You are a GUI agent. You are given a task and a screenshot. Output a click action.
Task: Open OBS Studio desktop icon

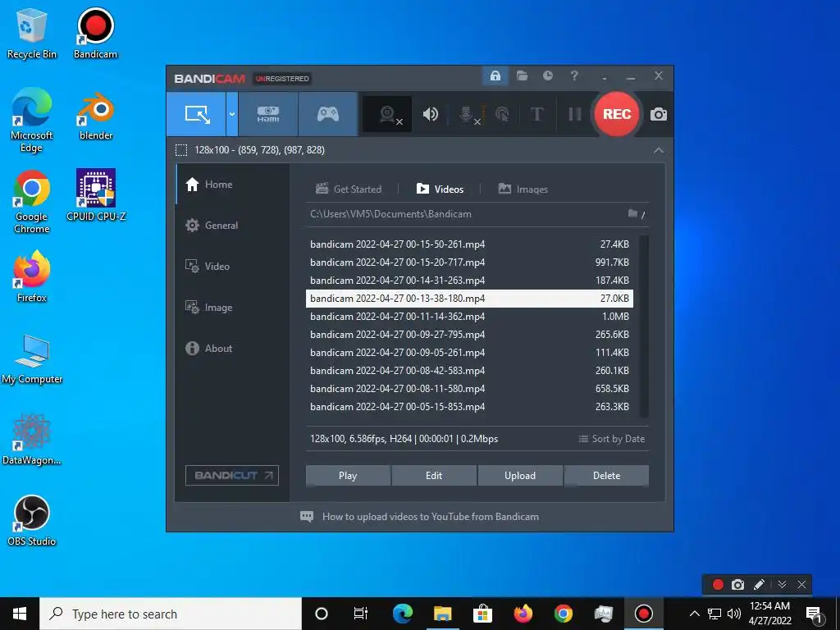pyautogui.click(x=32, y=521)
